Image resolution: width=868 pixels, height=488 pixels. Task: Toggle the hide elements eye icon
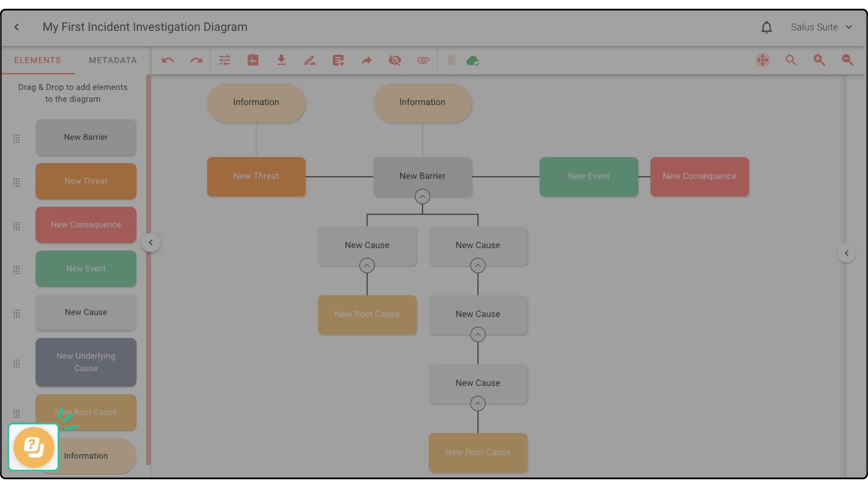click(395, 60)
